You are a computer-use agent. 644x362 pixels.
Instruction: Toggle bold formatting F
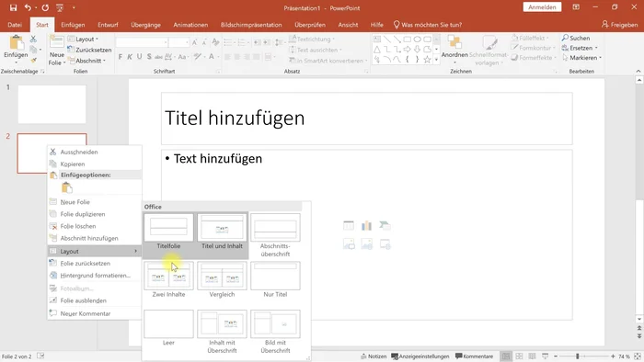click(x=120, y=57)
